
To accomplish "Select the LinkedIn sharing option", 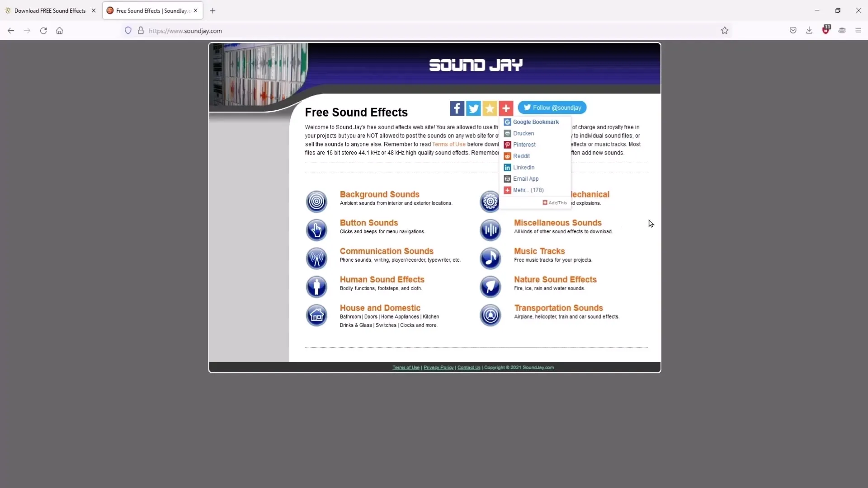I will [524, 168].
